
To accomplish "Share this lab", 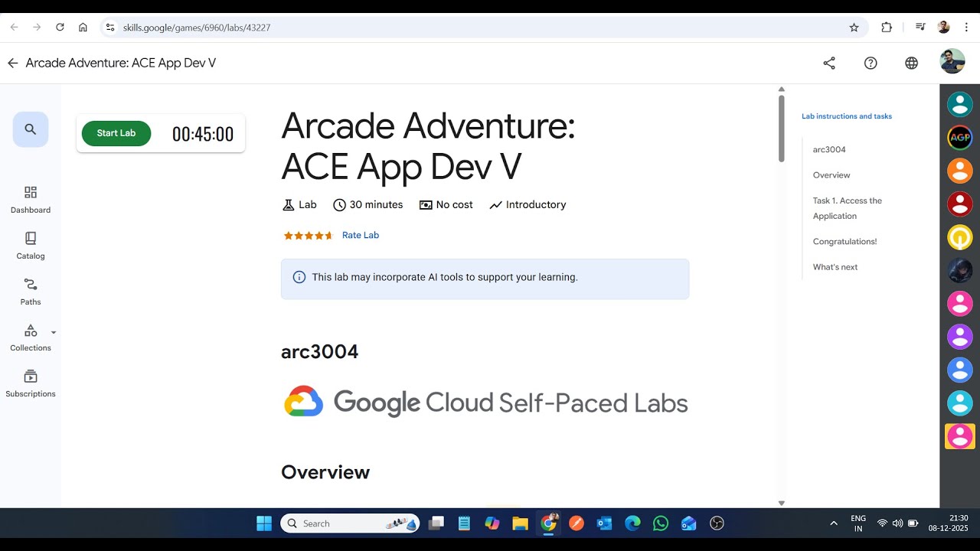I will [x=829, y=63].
